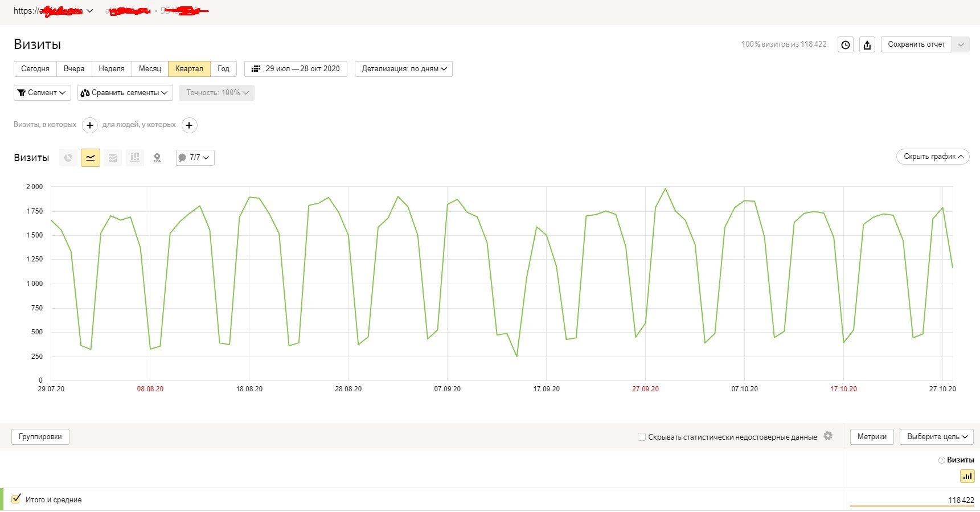Expand the arrow beside Сохранить отчет

pos(961,44)
